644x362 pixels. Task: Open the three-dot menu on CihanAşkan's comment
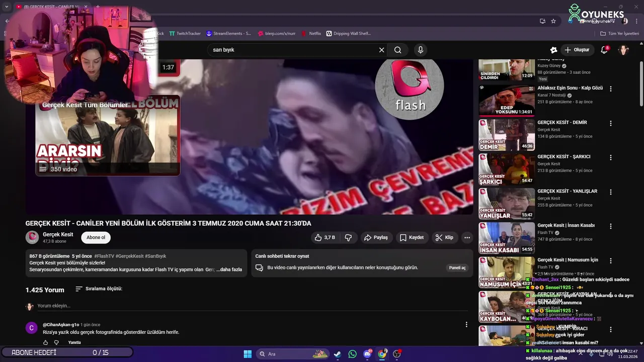pos(466,325)
